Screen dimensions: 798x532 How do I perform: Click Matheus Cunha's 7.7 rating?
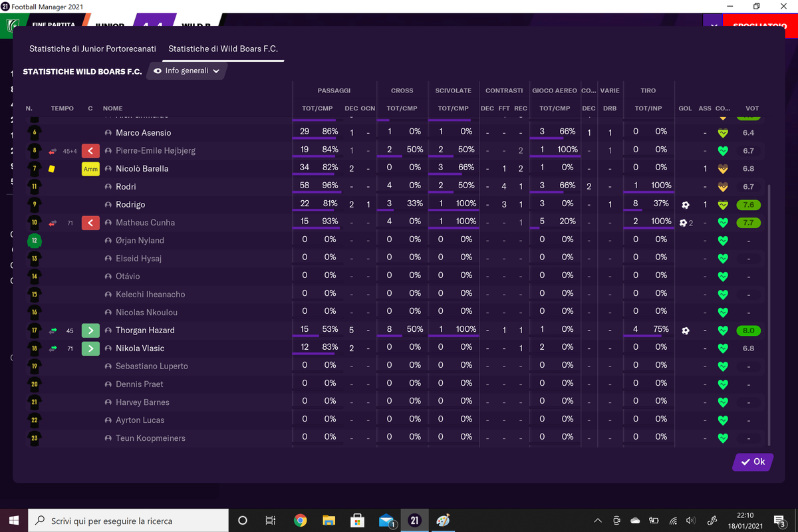click(x=748, y=223)
